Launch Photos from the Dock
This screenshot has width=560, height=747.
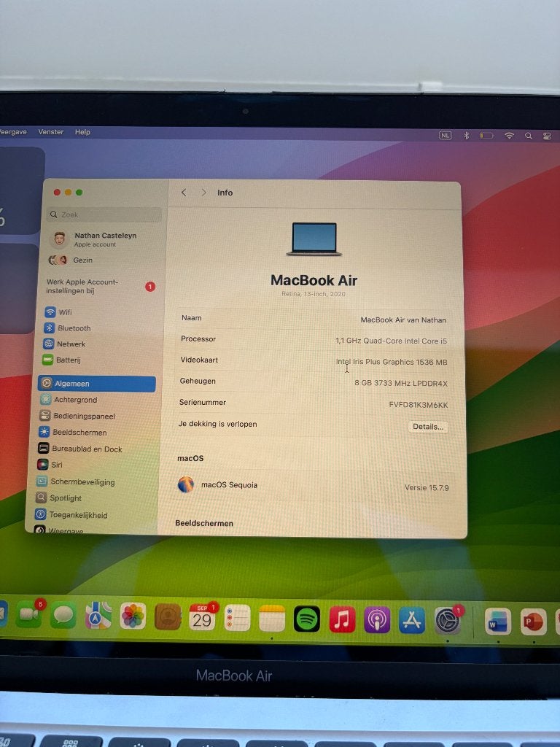click(x=133, y=616)
